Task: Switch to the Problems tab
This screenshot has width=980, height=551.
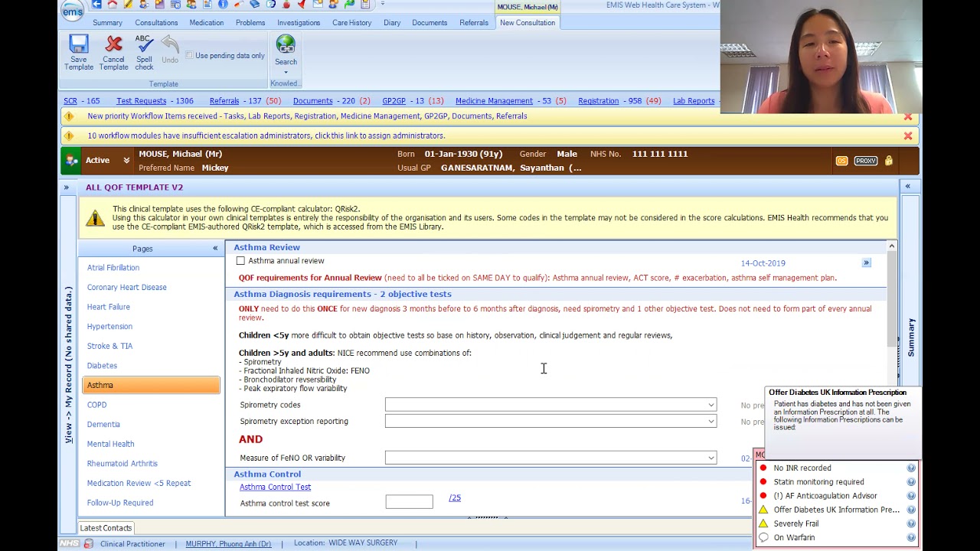Action: point(250,23)
